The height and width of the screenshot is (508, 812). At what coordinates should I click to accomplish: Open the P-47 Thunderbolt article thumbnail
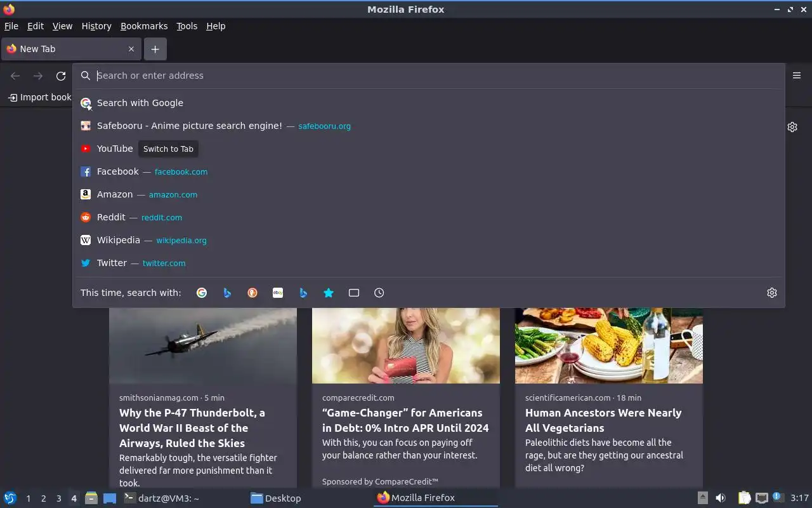(203, 345)
